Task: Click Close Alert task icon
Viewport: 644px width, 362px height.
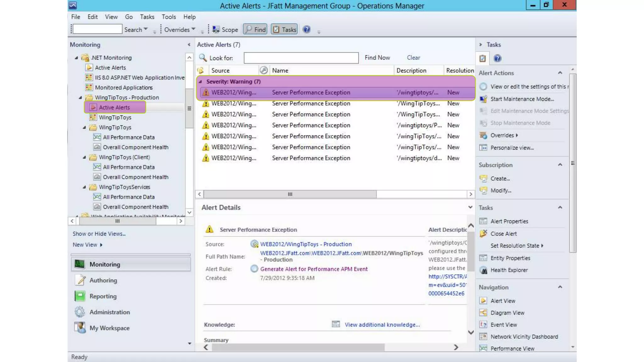Action: tap(483, 233)
